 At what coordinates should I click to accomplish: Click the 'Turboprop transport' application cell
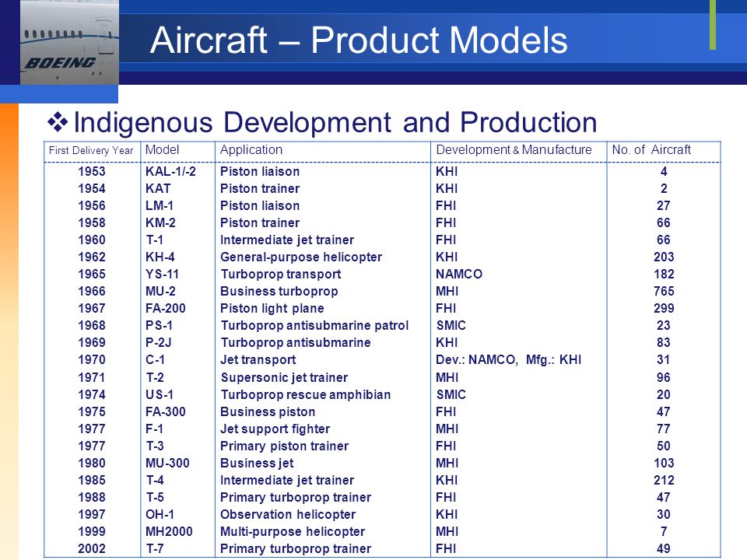(x=281, y=275)
